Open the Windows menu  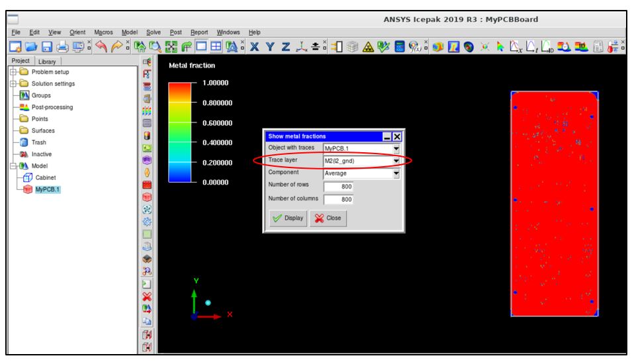(228, 32)
